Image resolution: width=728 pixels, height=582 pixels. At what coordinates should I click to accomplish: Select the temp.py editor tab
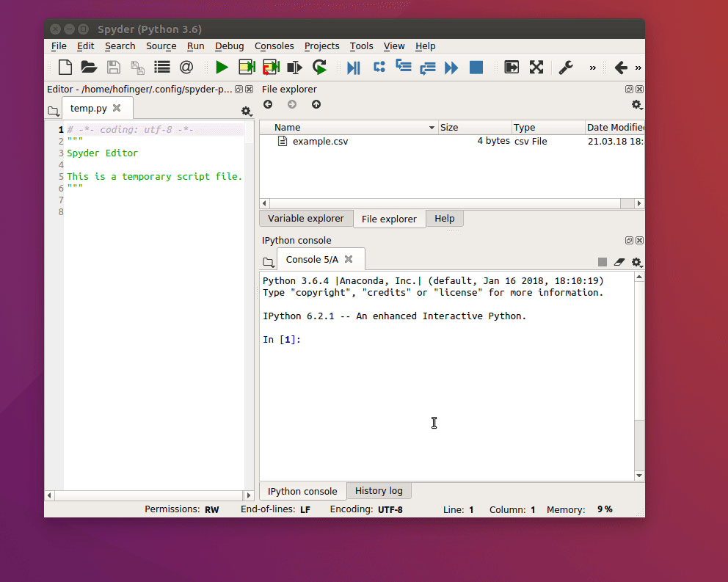tap(88, 108)
